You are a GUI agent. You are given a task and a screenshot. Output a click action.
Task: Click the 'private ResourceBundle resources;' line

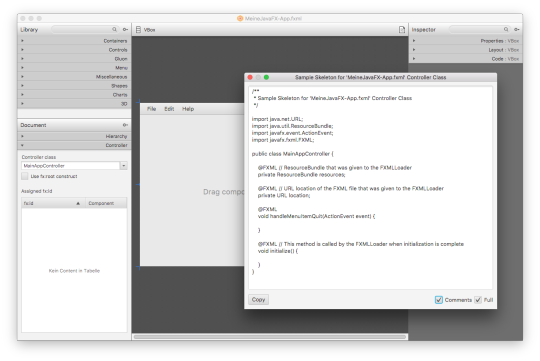pyautogui.click(x=301, y=175)
